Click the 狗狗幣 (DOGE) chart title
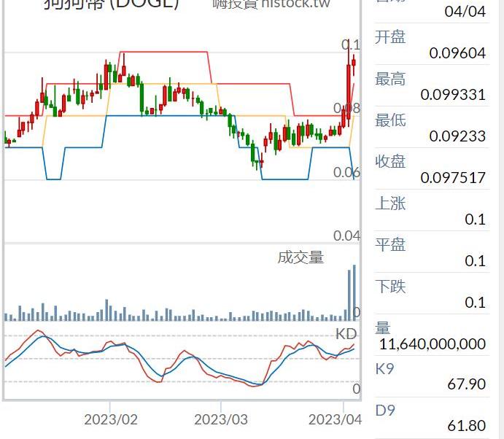The width and height of the screenshot is (504, 439). [x=111, y=4]
